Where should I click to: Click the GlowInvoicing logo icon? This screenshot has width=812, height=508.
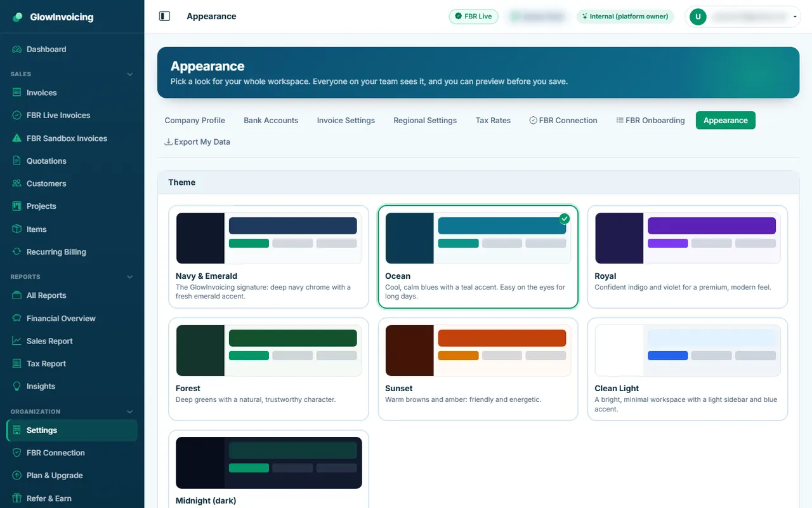[18, 17]
